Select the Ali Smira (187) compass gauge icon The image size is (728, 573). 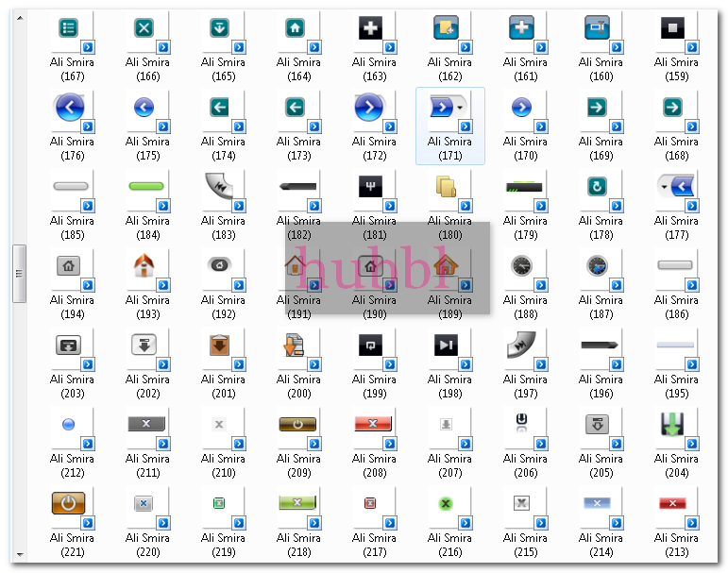pyautogui.click(x=597, y=266)
